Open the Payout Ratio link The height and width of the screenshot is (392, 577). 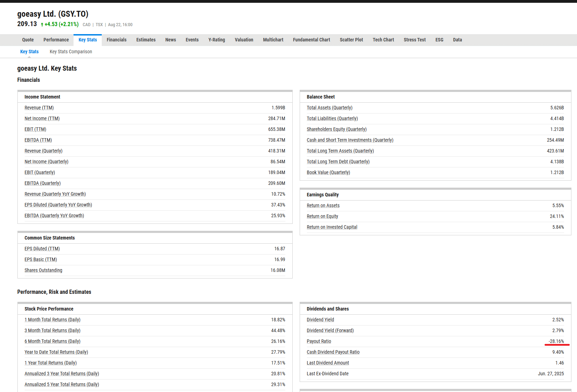click(x=318, y=341)
